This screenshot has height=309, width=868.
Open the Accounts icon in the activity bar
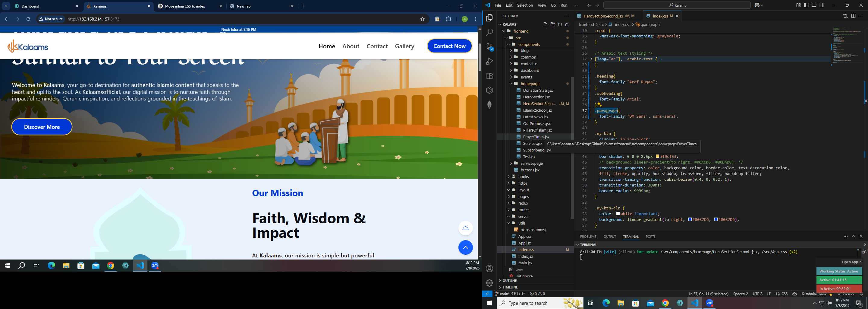click(489, 269)
